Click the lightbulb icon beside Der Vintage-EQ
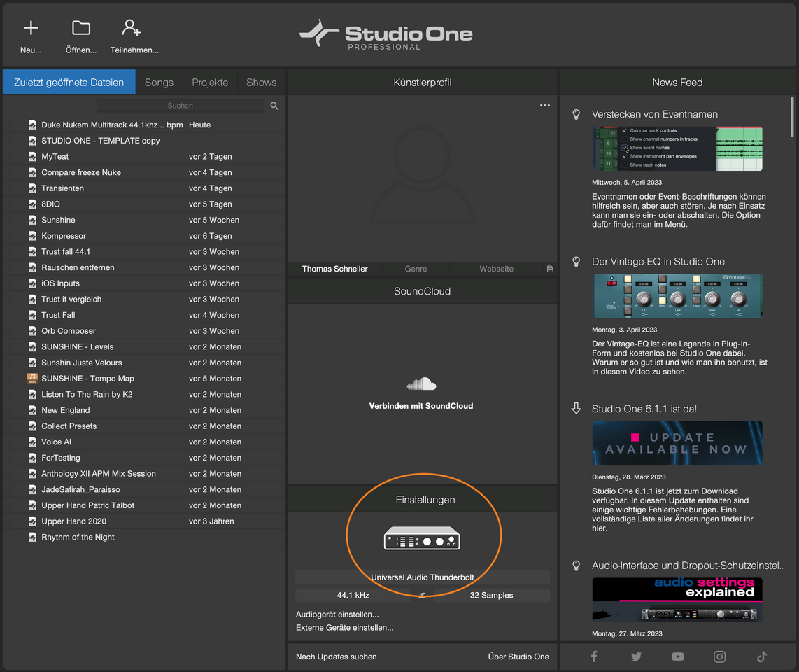This screenshot has width=799, height=672. 577,262
